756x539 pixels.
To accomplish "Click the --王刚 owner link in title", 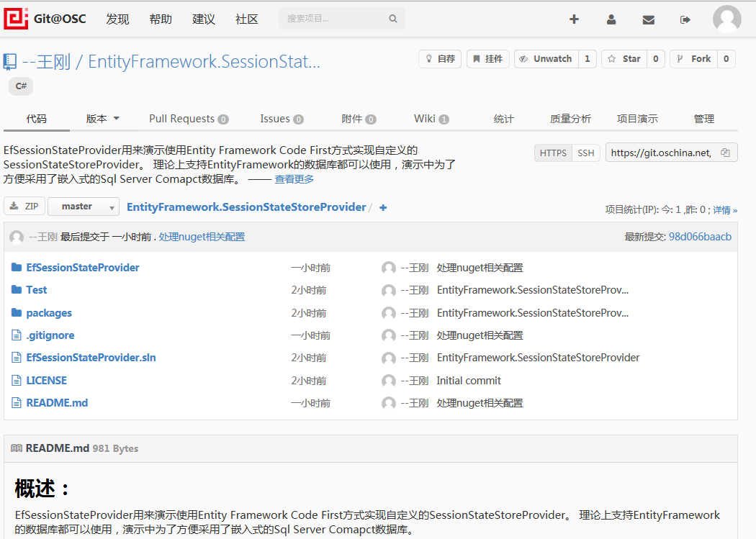I will pyautogui.click(x=47, y=62).
